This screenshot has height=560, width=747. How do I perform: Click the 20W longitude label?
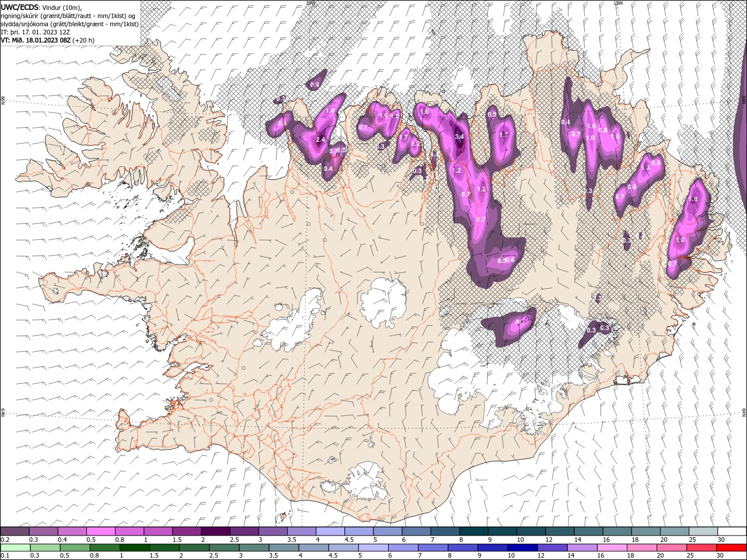pos(310,2)
